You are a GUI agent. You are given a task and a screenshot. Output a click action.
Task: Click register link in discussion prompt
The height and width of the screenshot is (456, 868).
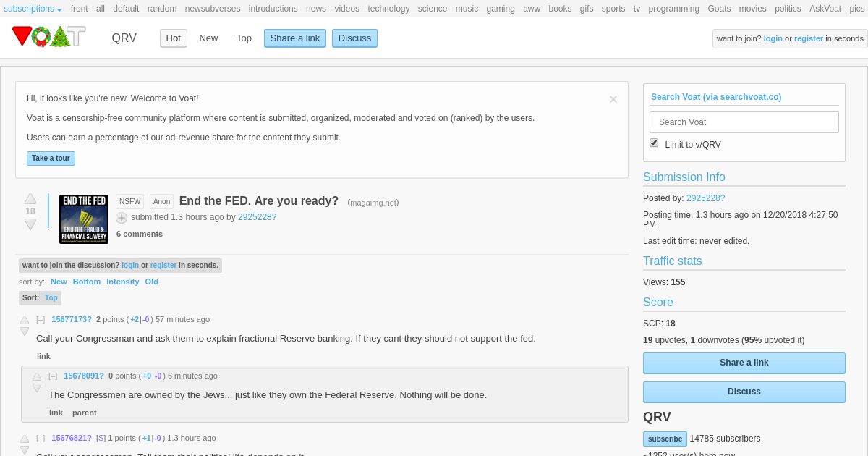click(x=163, y=266)
